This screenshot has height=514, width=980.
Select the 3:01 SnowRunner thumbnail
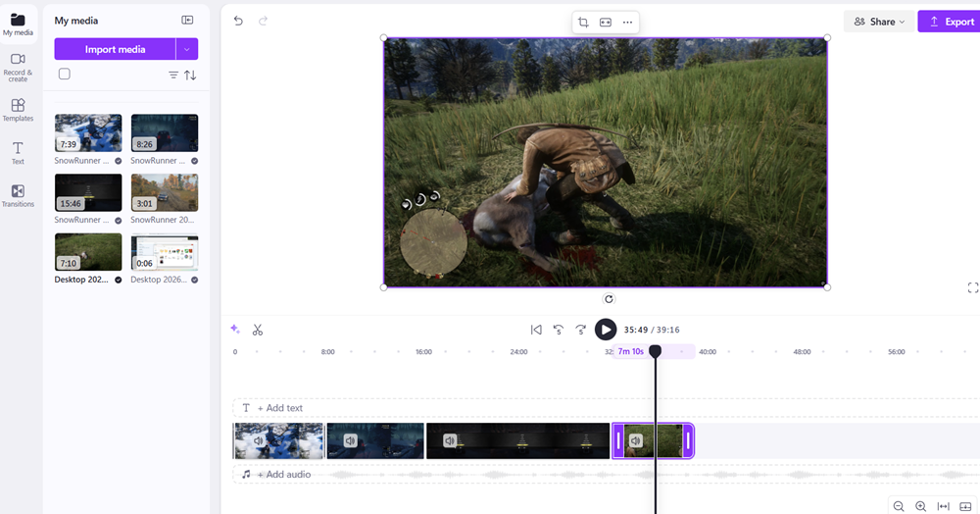coord(165,192)
